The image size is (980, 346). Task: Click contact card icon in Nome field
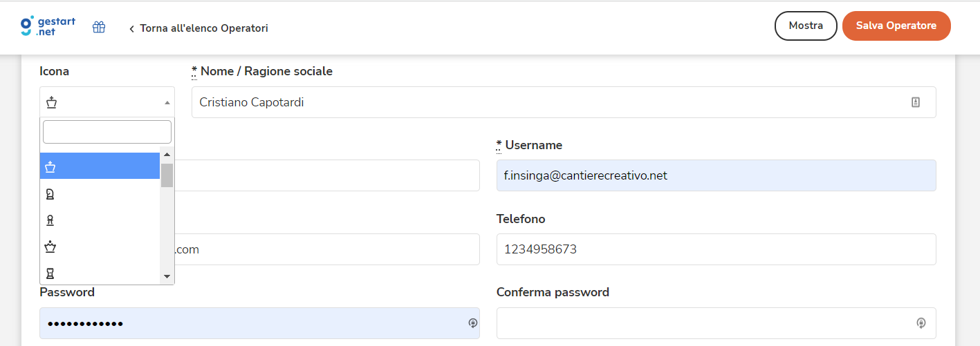tap(916, 102)
